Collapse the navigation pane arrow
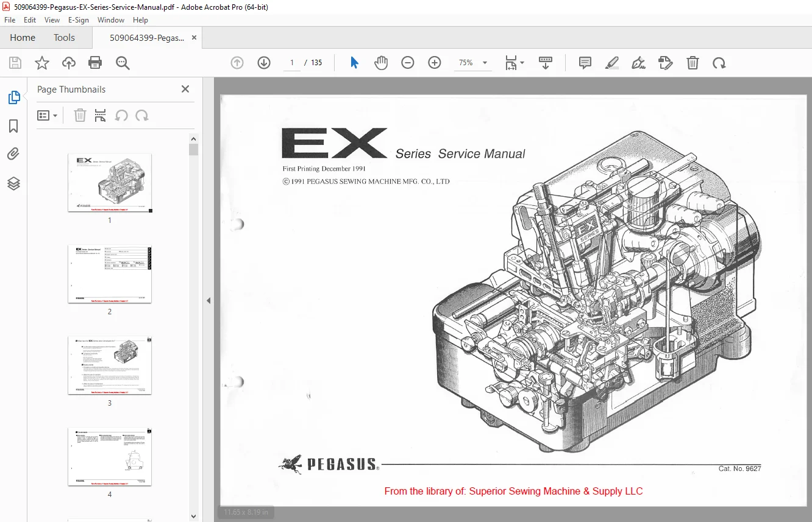 pyautogui.click(x=208, y=300)
